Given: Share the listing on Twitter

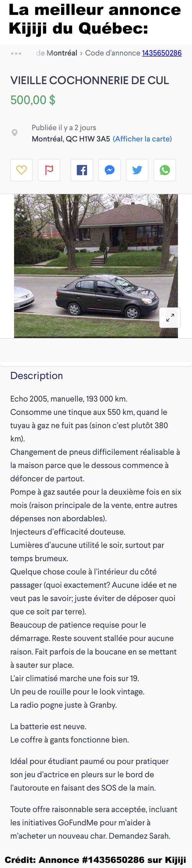Looking at the screenshot, I should [137, 170].
